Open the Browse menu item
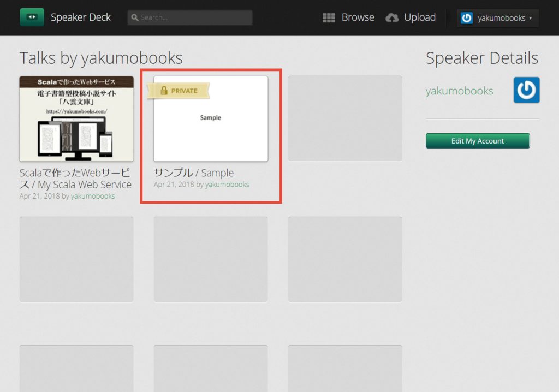This screenshot has width=559, height=392. (x=358, y=17)
